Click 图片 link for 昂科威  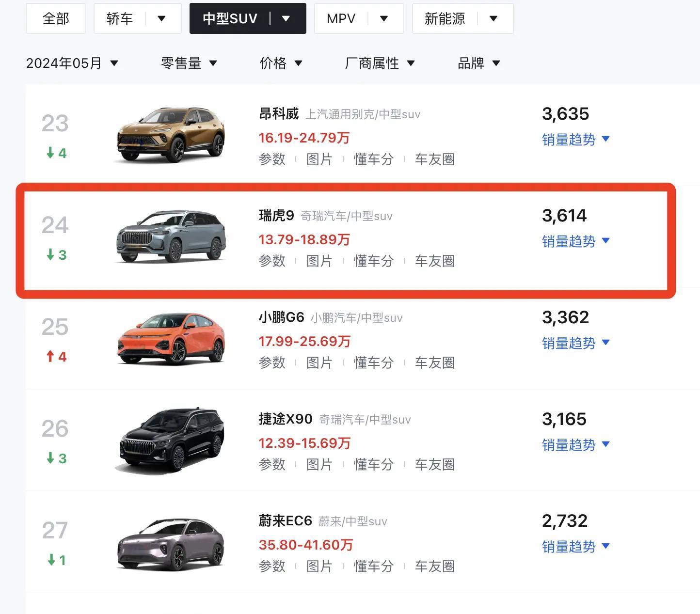coord(319,159)
